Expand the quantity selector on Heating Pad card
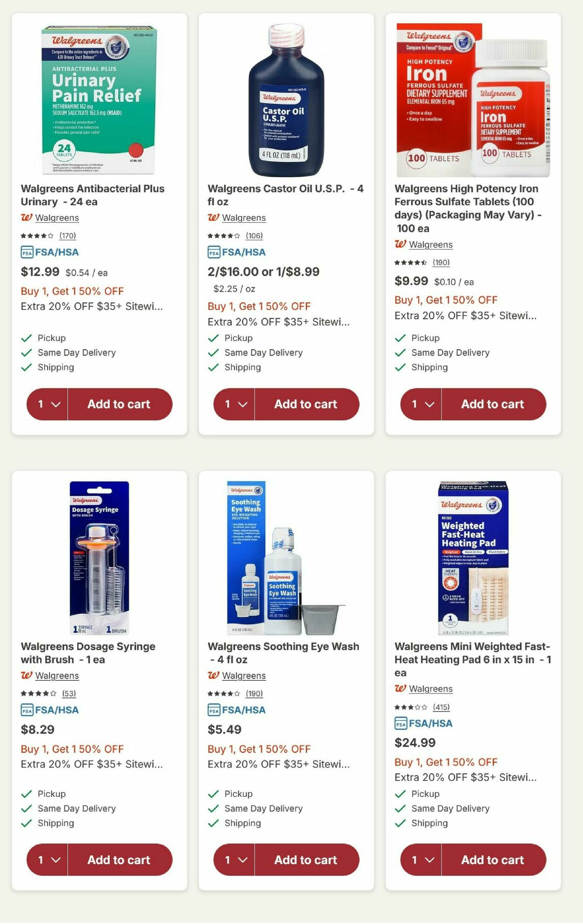Image resolution: width=583 pixels, height=924 pixels. [423, 860]
